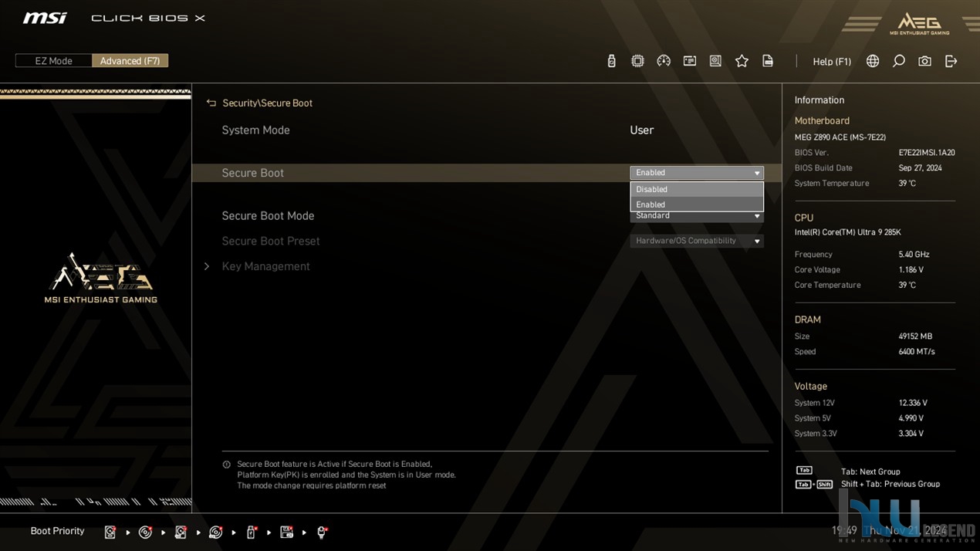
Task: Open the toolbar icon left of the star
Action: coord(715,61)
